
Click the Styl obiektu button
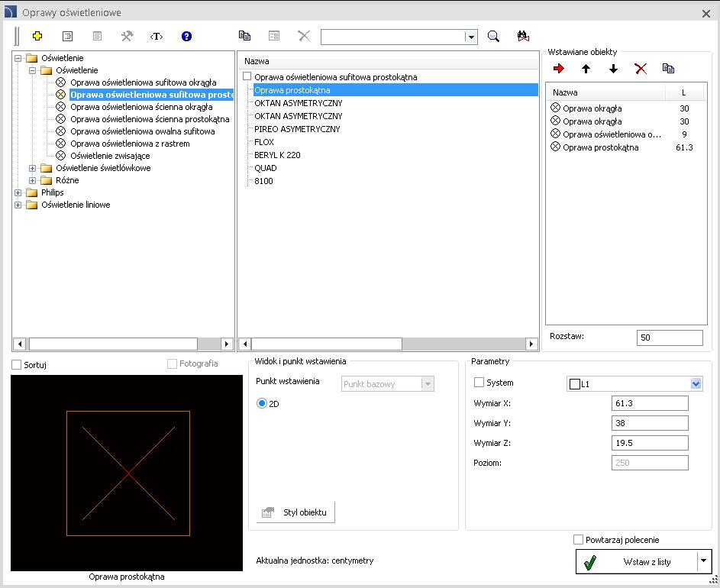[x=295, y=512]
